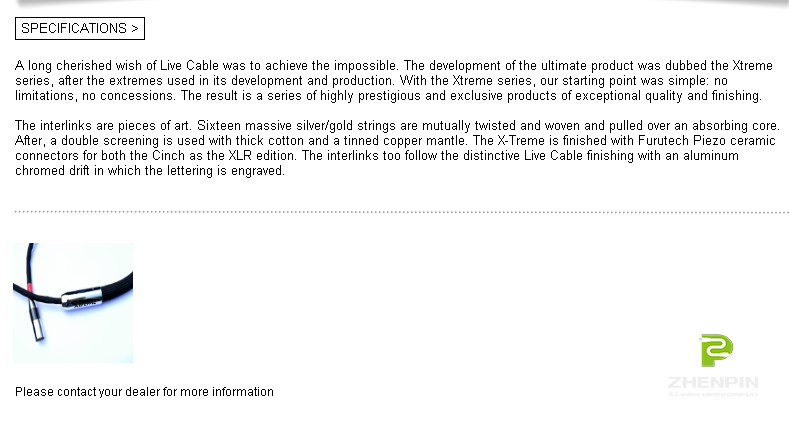Click the engraved chrome barrel in the photo
This screenshot has height=427, width=789.
pyautogui.click(x=82, y=298)
